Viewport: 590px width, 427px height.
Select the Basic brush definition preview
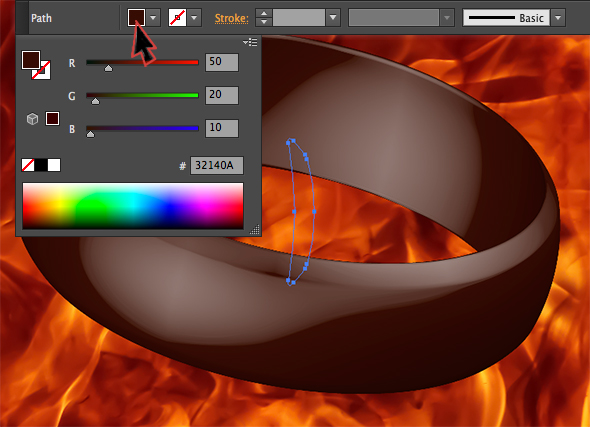(x=506, y=17)
